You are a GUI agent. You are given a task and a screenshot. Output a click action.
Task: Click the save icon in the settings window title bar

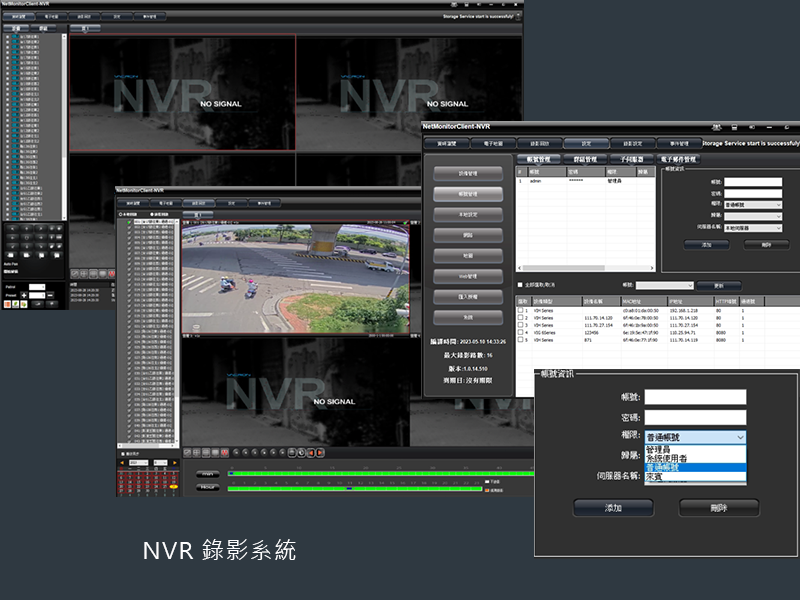(734, 127)
